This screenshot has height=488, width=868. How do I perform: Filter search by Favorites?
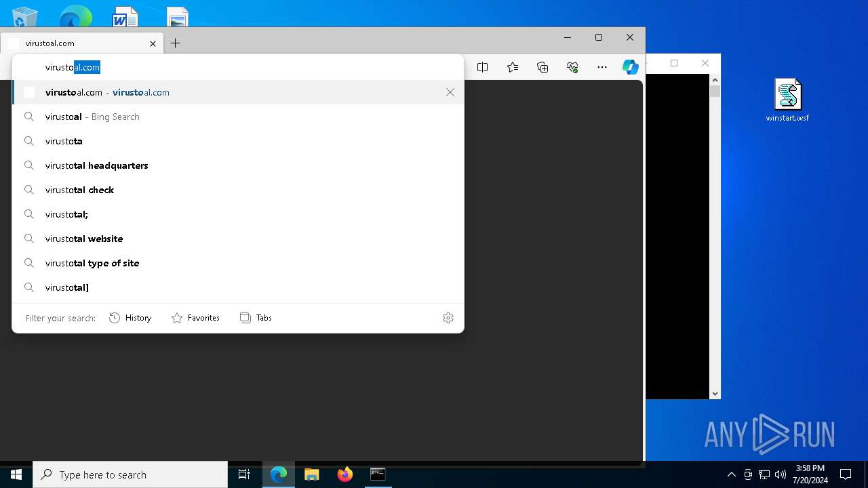[x=195, y=318]
